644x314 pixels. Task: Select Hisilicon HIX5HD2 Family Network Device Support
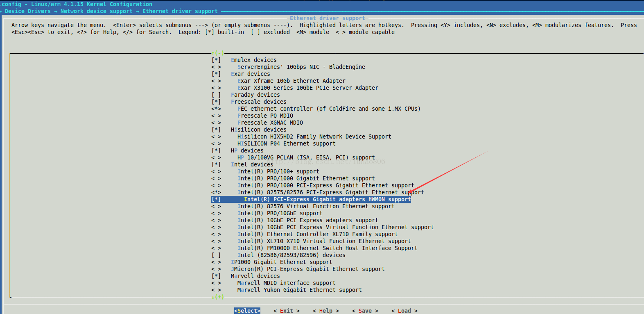[x=314, y=137]
